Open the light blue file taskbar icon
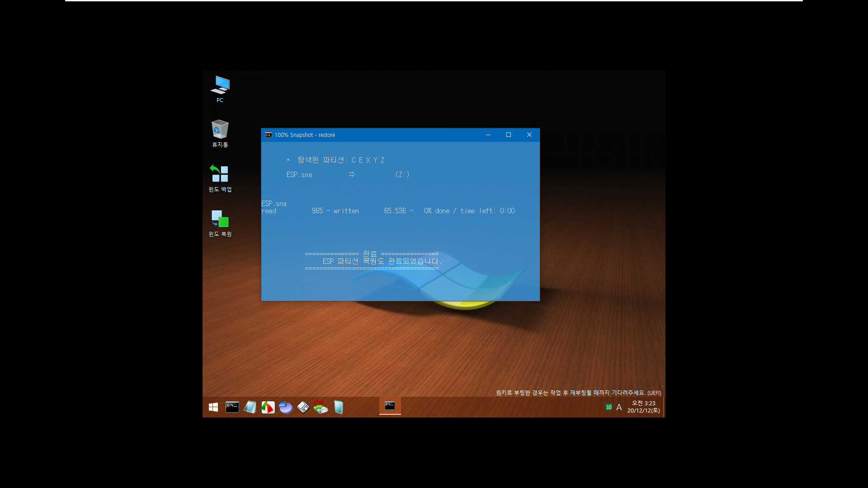The height and width of the screenshot is (488, 868). pyautogui.click(x=339, y=407)
